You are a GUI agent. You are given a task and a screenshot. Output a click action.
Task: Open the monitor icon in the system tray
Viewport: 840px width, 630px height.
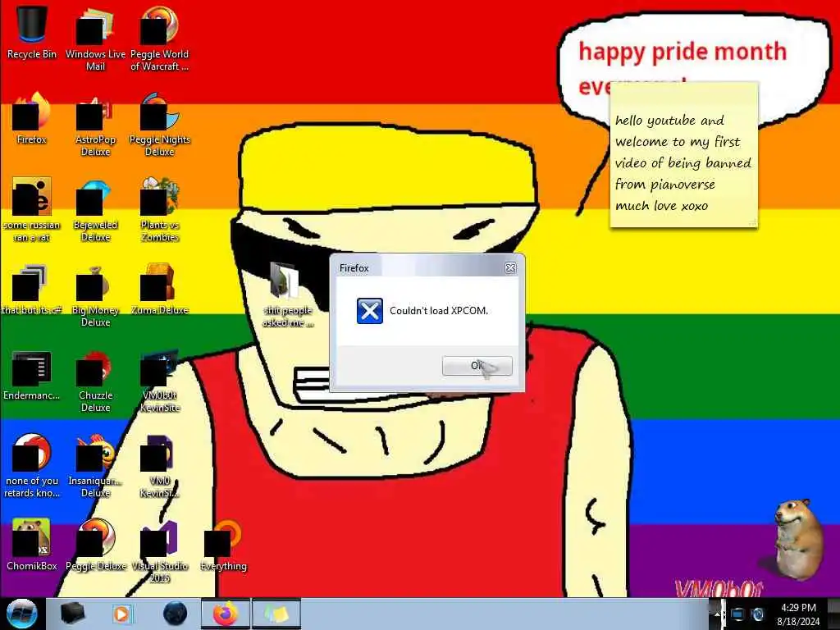(737, 614)
